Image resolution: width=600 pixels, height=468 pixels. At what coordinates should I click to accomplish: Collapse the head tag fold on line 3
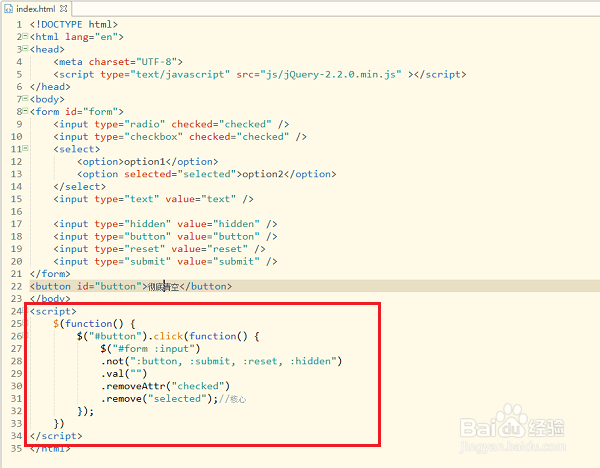(x=25, y=48)
